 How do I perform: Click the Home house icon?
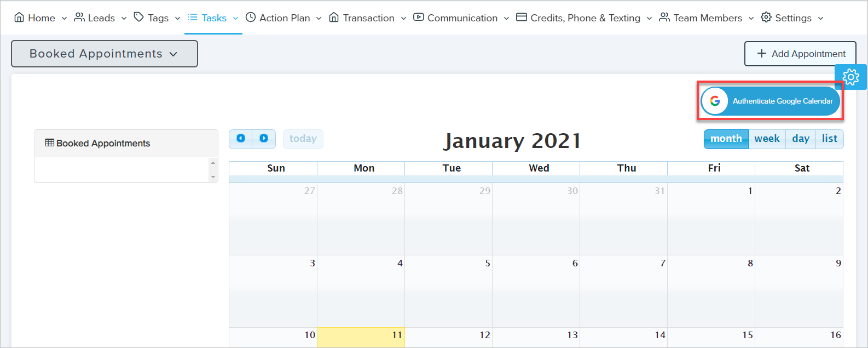[19, 18]
